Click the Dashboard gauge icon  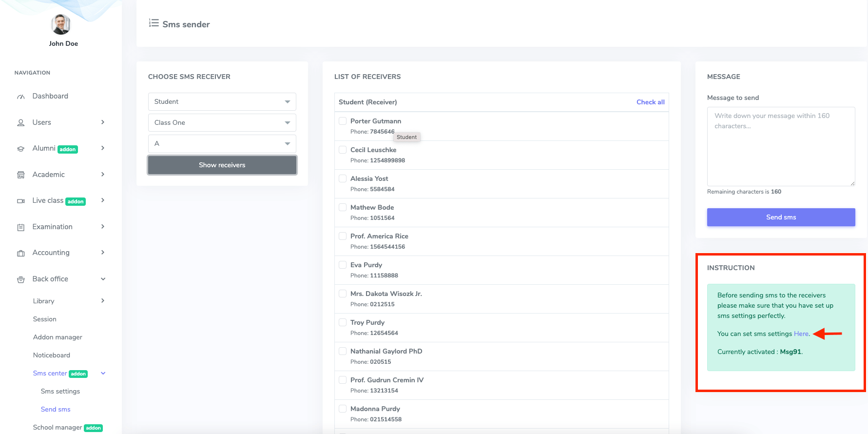[x=21, y=97]
